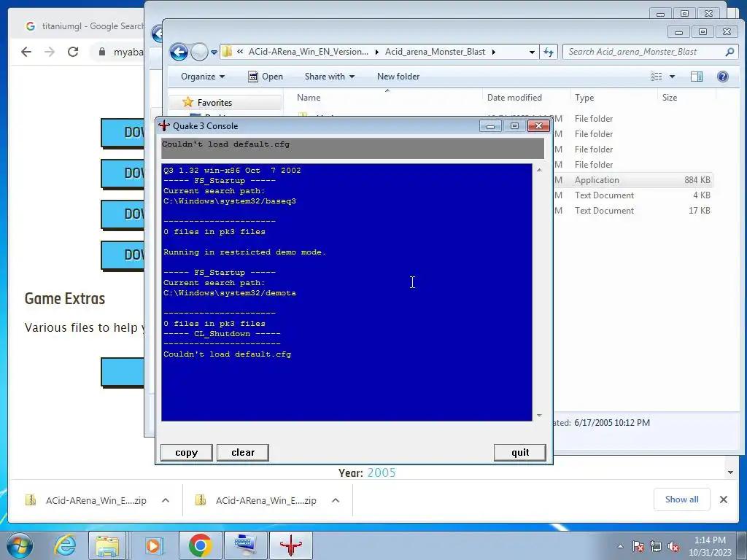Click the padlock site info icon in Chrome

coord(102,52)
